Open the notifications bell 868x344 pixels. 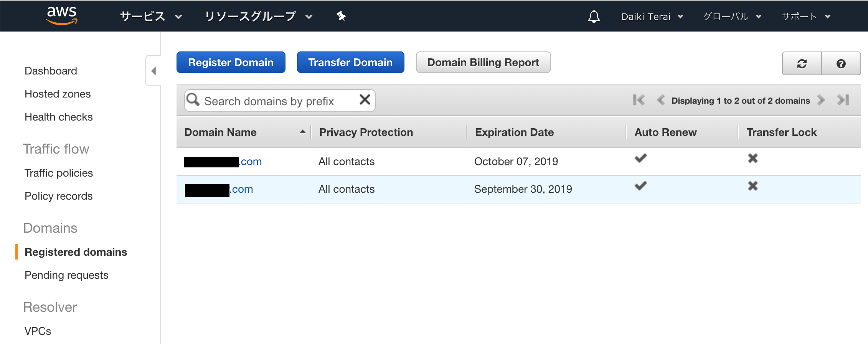point(594,17)
